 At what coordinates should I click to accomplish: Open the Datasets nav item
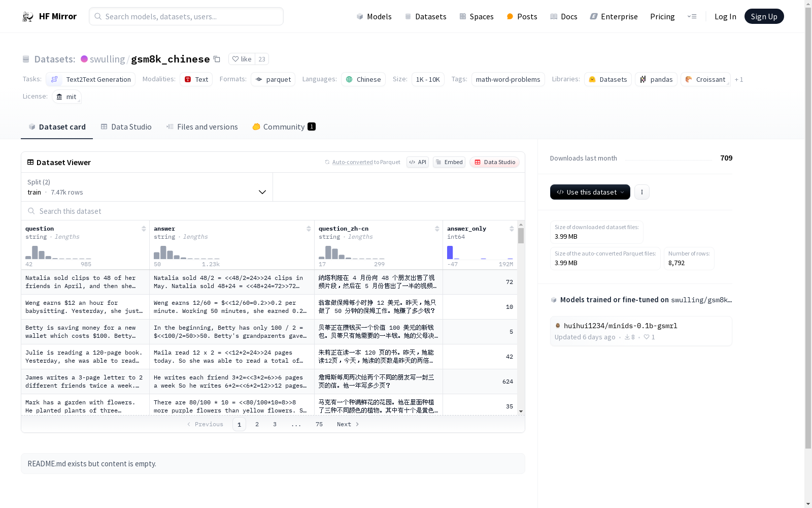[x=425, y=16]
